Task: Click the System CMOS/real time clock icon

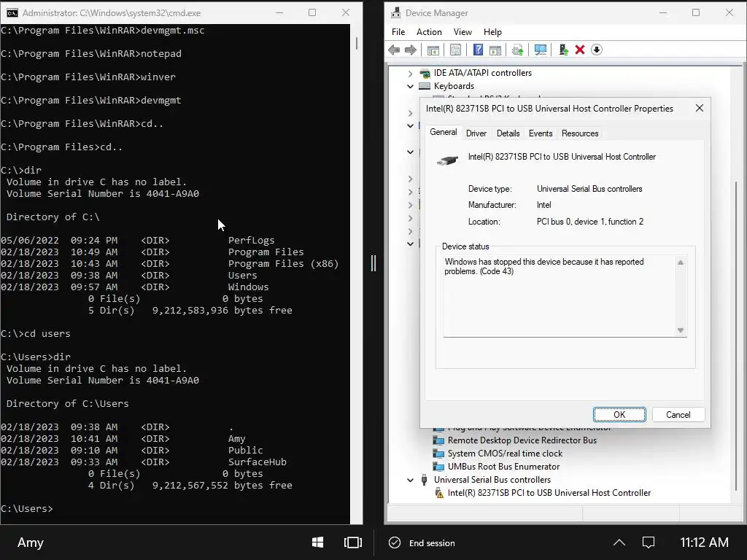Action: 438,454
